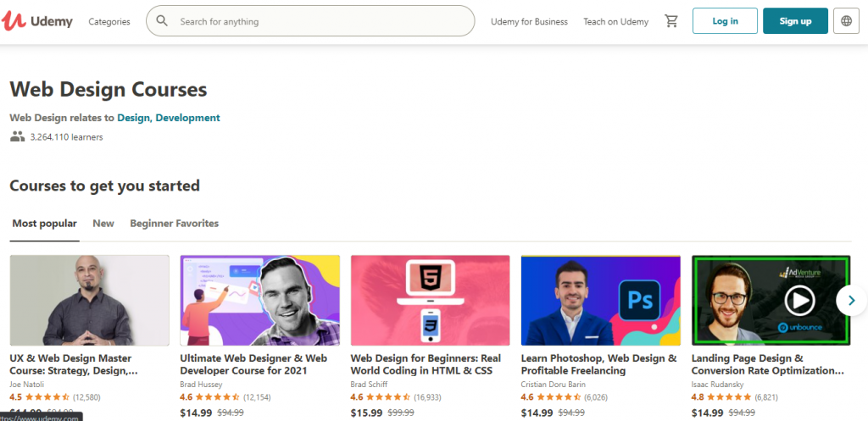868x421 pixels.
Task: Click UX & Web Design Master Course title
Action: [x=74, y=364]
